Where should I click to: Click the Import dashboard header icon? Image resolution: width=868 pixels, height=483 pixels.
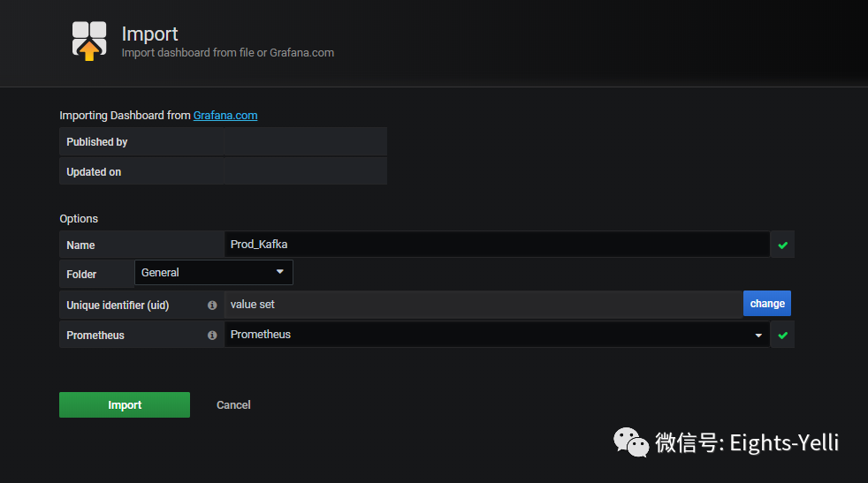click(89, 41)
